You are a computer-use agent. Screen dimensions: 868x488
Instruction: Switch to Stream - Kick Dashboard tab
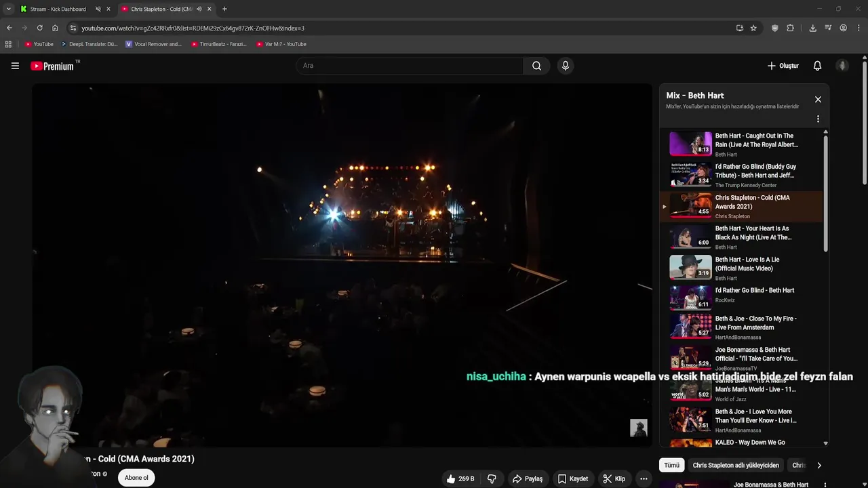pos(58,9)
